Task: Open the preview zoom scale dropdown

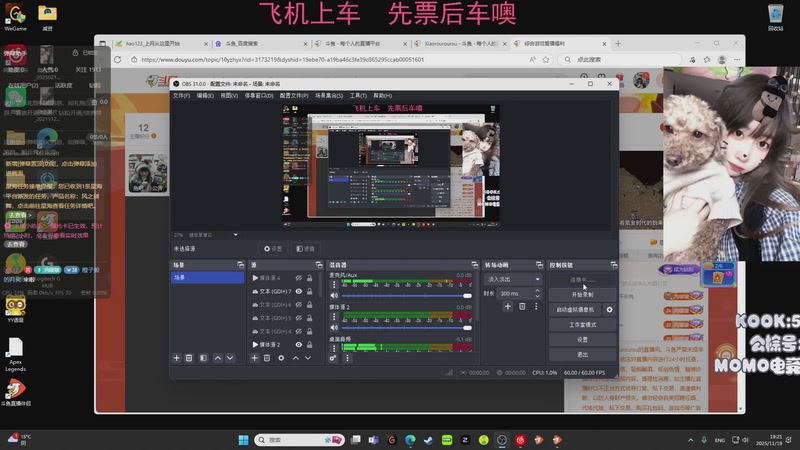Action: click(235, 235)
